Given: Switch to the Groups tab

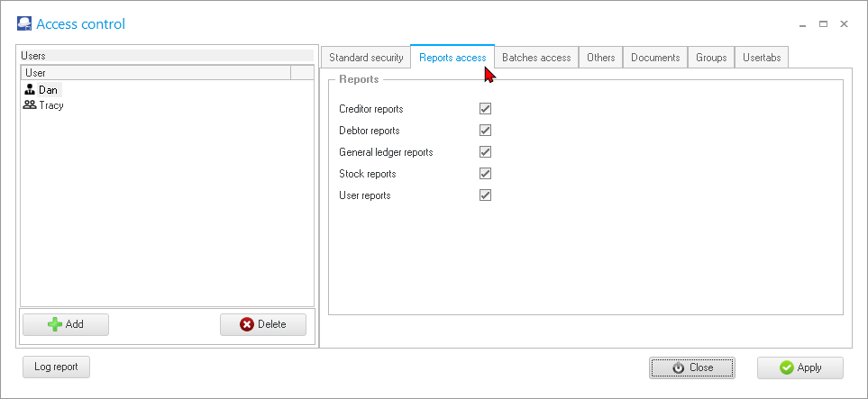Looking at the screenshot, I should (x=711, y=58).
